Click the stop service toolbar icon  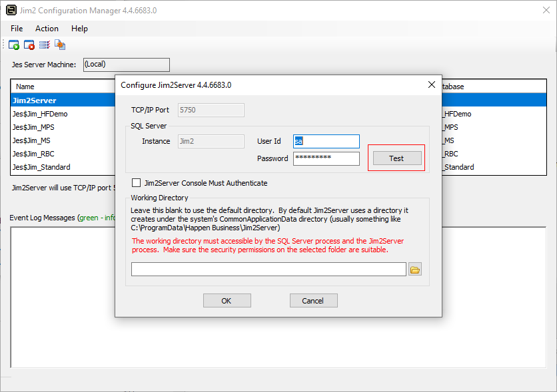pos(29,45)
